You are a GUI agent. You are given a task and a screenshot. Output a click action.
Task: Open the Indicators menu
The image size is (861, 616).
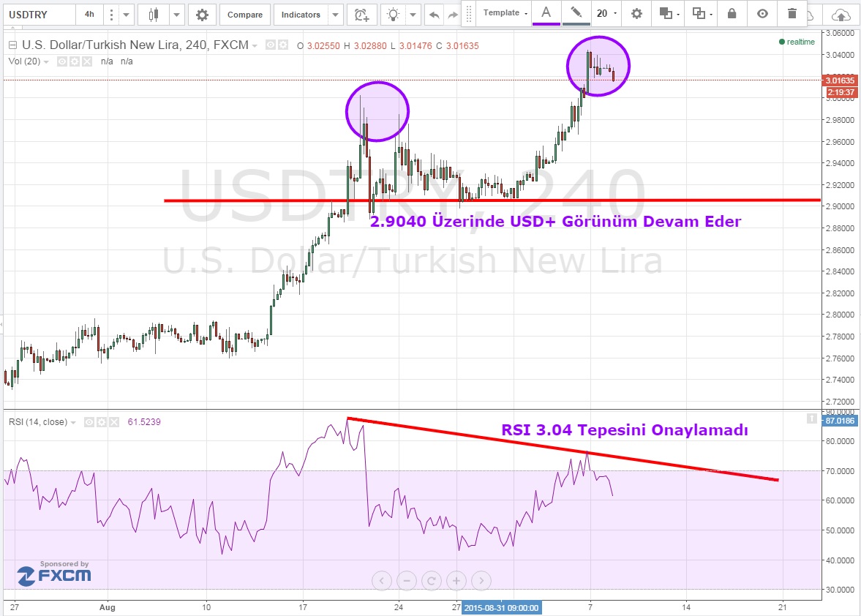[301, 15]
